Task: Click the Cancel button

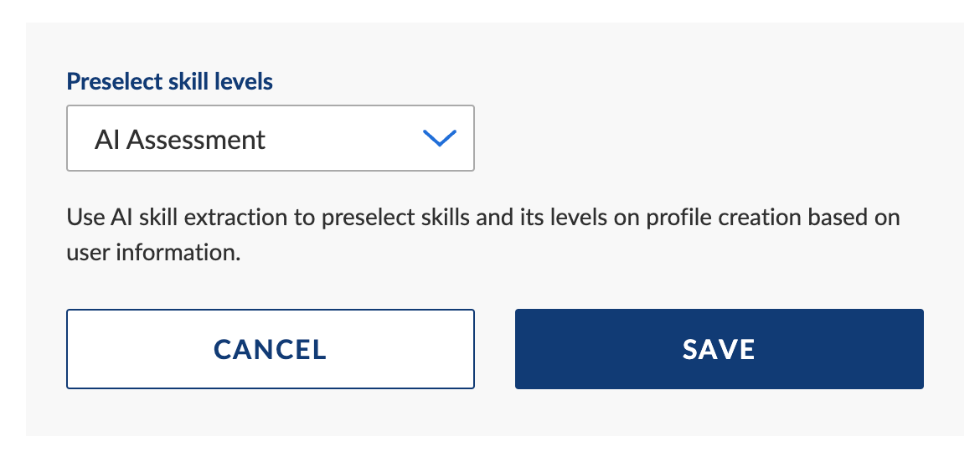Action: pos(270,349)
